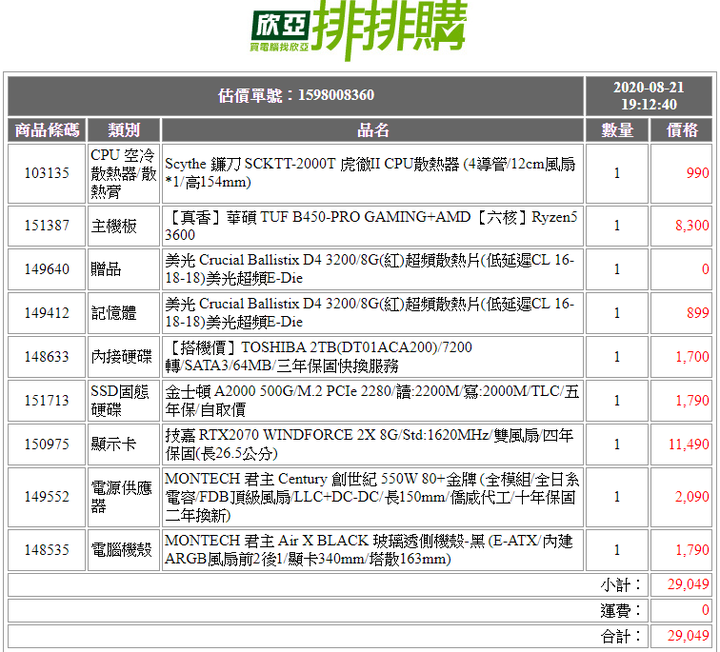Click the MONTECH Century 550W product name

pos(372,497)
